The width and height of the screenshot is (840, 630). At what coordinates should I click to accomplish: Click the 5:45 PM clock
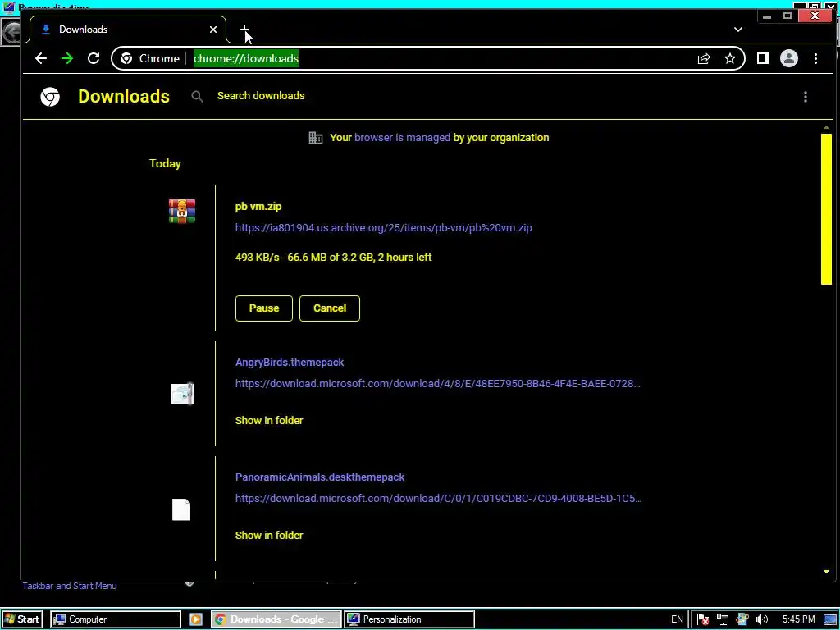click(798, 619)
